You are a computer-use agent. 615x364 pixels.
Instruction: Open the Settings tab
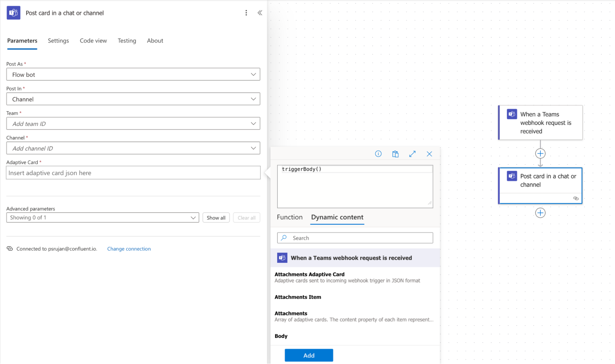point(58,41)
